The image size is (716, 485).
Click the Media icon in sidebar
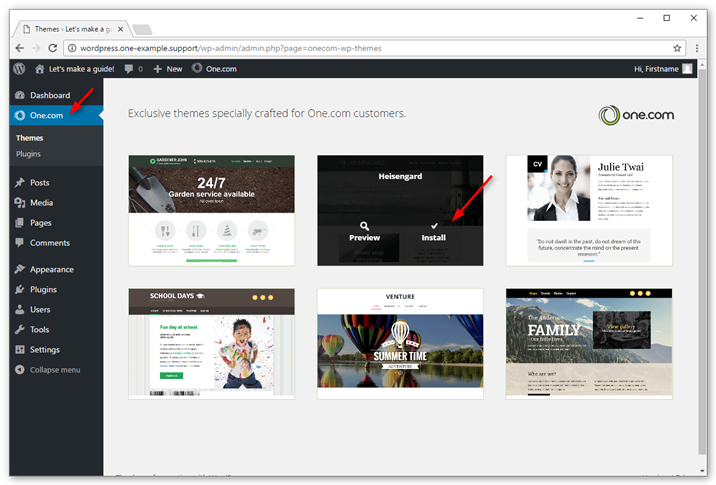click(20, 202)
